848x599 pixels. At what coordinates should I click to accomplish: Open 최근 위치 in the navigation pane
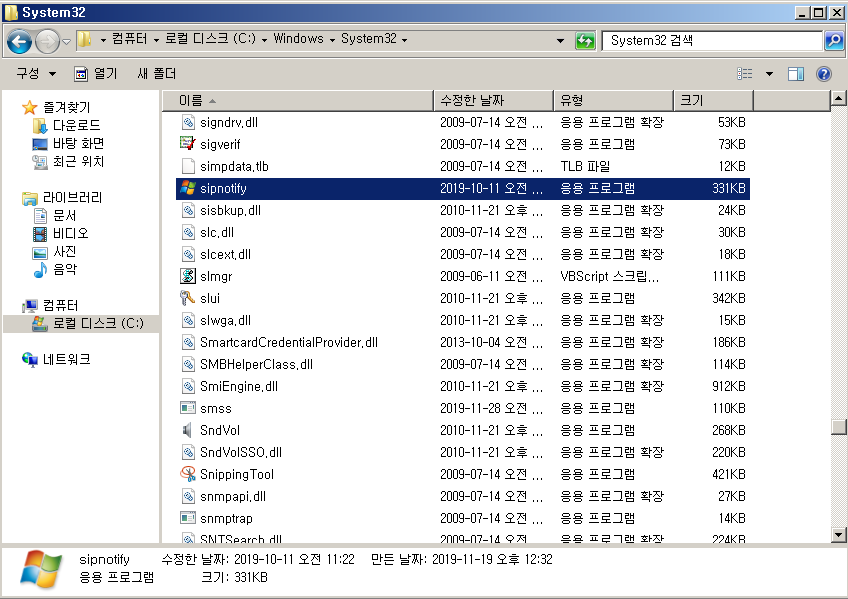pos(78,161)
